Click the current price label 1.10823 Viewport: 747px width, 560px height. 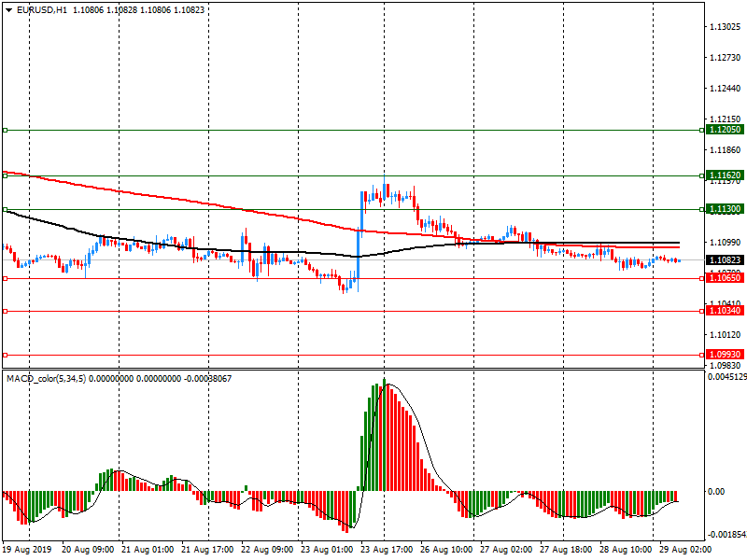click(x=725, y=260)
